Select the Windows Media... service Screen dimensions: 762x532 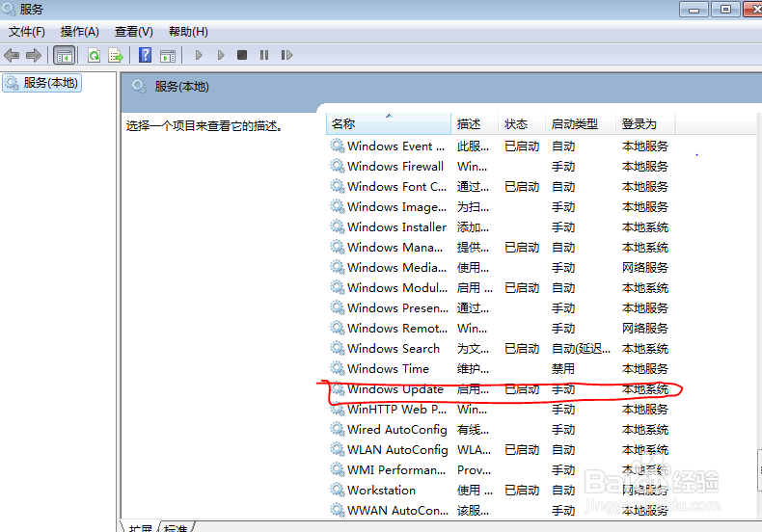point(500,268)
